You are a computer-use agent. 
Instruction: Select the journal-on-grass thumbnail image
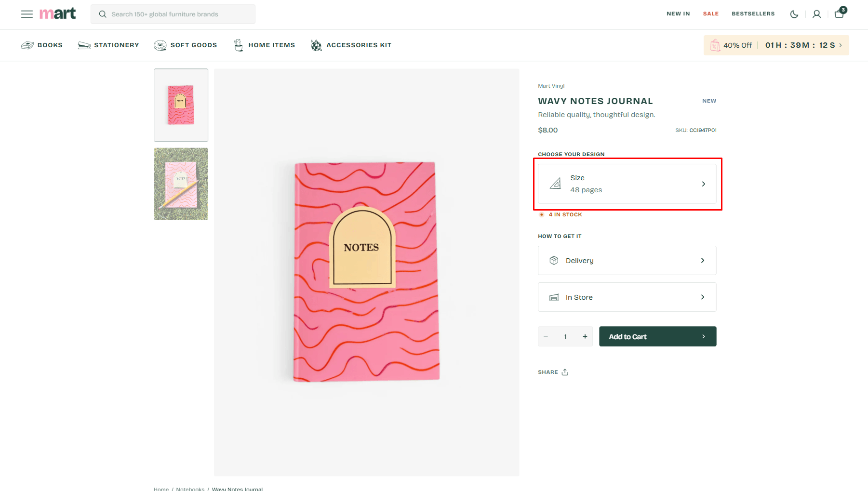pyautogui.click(x=181, y=184)
